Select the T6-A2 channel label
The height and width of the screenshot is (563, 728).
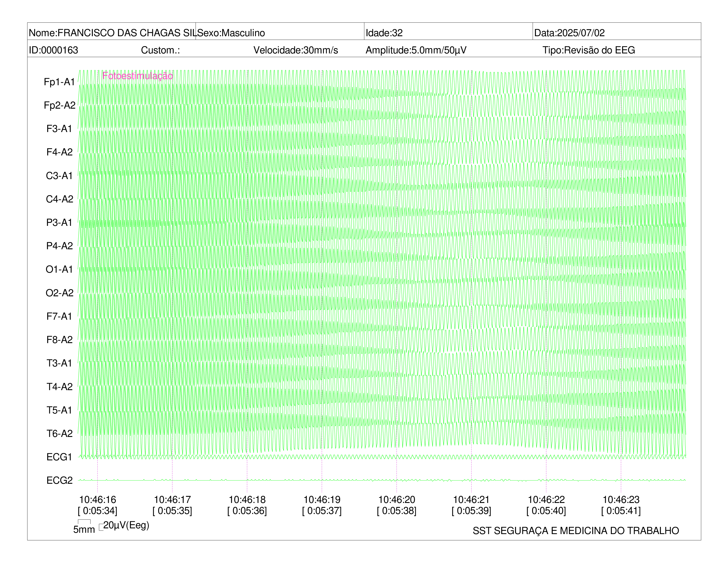click(x=59, y=433)
